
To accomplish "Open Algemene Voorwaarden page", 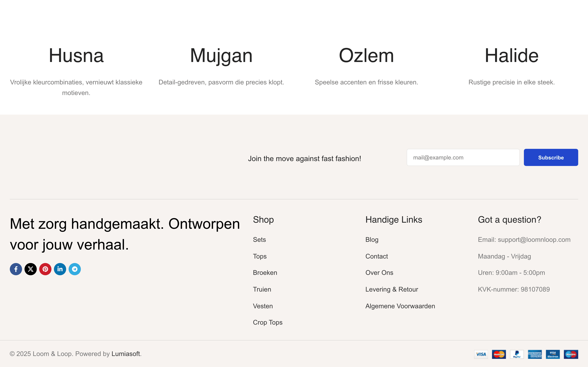I will point(400,306).
